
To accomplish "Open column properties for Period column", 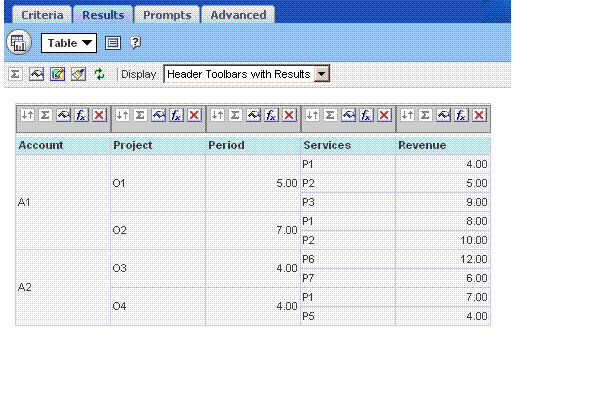I will [x=253, y=115].
